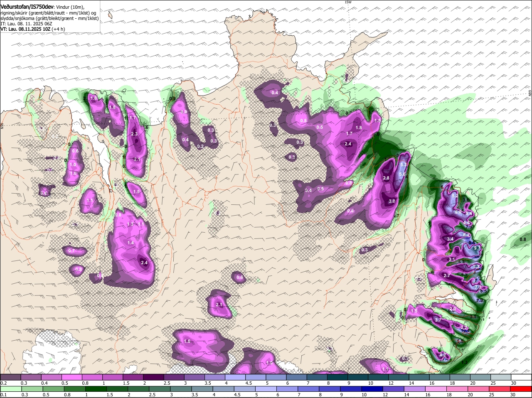This screenshot has width=532, height=398.
Task: Click the light gray 25–30 upper-row swatch
Action: 501,377
